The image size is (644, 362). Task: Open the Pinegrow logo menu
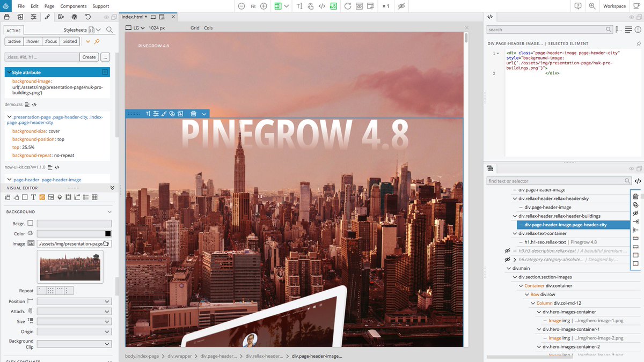tap(6, 6)
